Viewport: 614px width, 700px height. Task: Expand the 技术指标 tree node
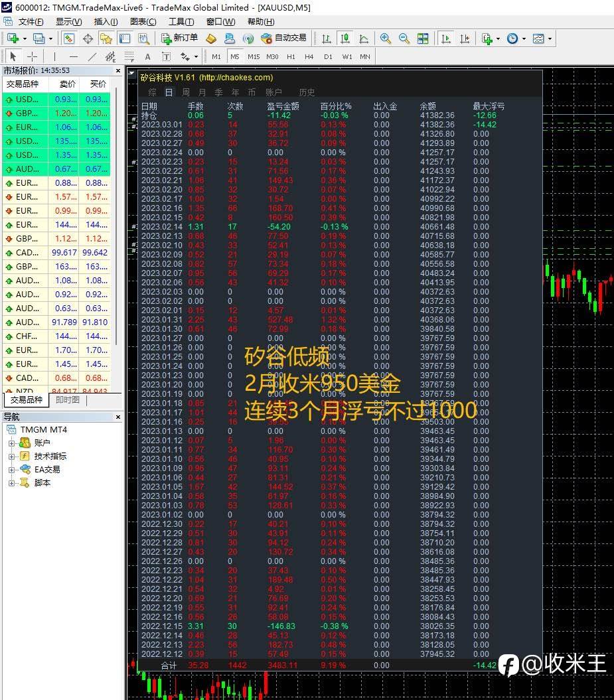pos(11,456)
